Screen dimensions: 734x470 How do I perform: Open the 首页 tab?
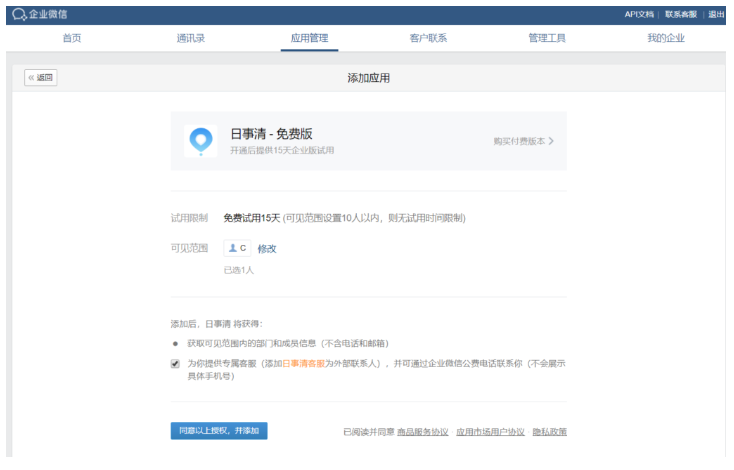72,38
